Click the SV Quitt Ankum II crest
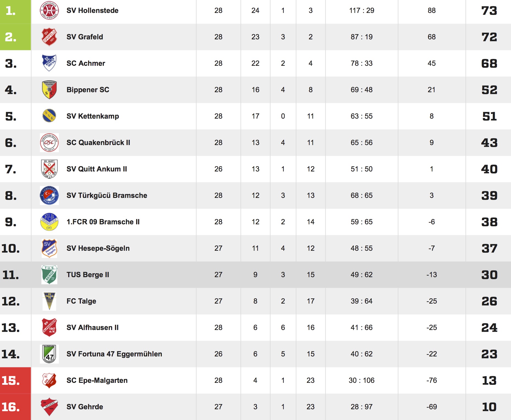 point(49,169)
